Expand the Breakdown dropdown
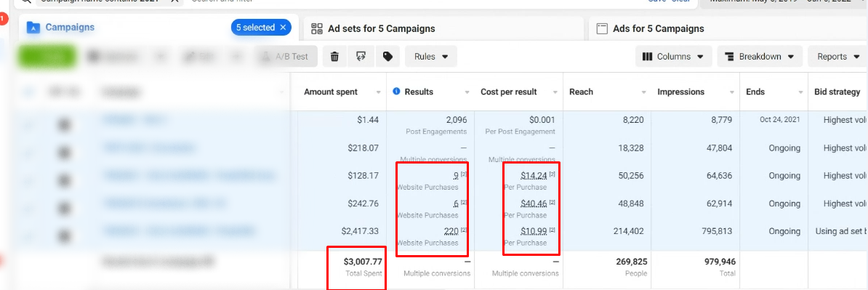The image size is (868, 290). coord(760,57)
